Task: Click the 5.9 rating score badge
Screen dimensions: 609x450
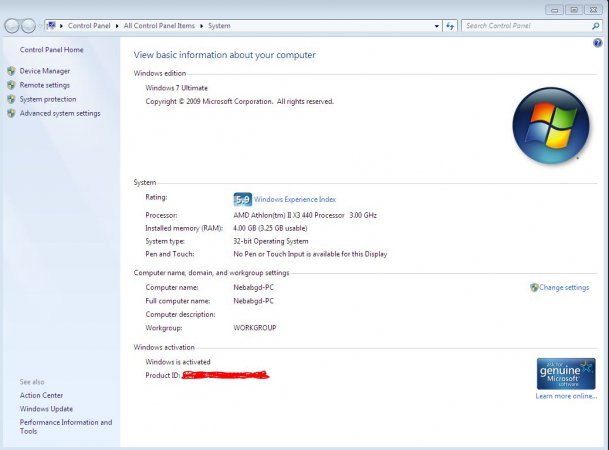Action: pos(242,200)
